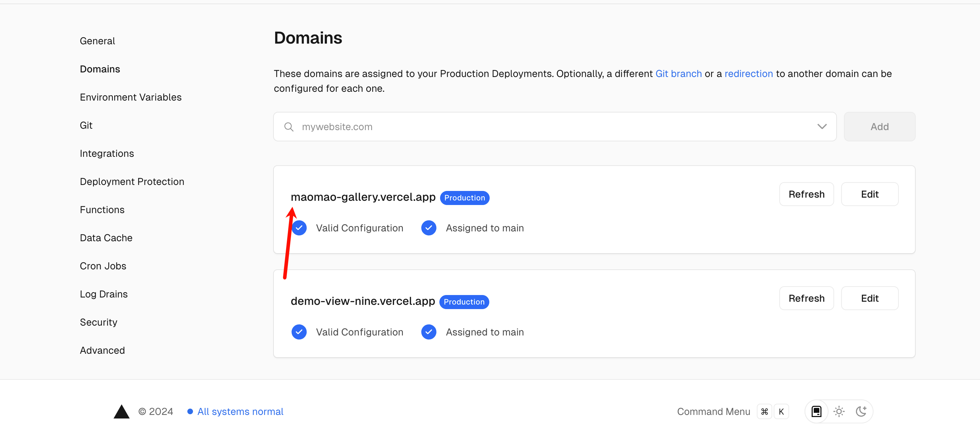Click the Vercel triangle logo in footer
The image size is (980, 429).
pos(121,411)
